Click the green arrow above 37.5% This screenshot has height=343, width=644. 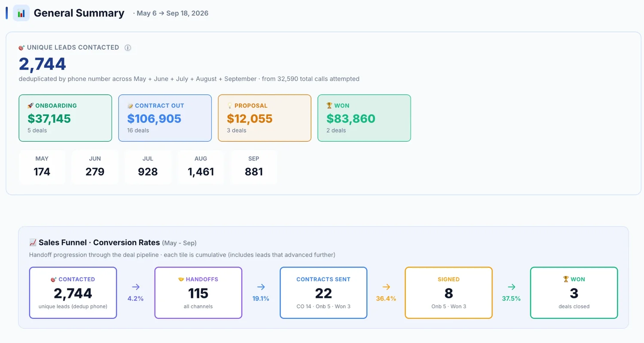[x=511, y=287]
